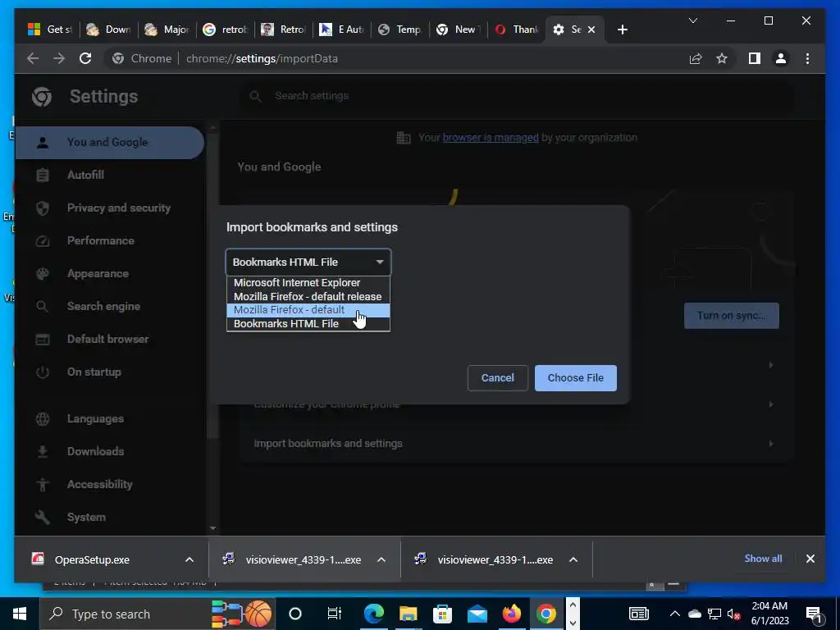Open Languages settings section
The height and width of the screenshot is (630, 840).
point(95,419)
